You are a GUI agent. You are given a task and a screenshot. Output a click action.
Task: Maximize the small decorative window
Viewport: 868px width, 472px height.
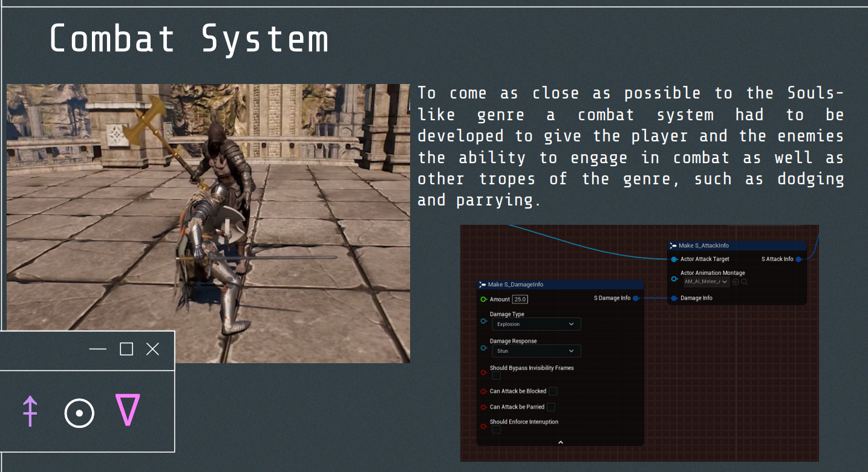(x=126, y=349)
